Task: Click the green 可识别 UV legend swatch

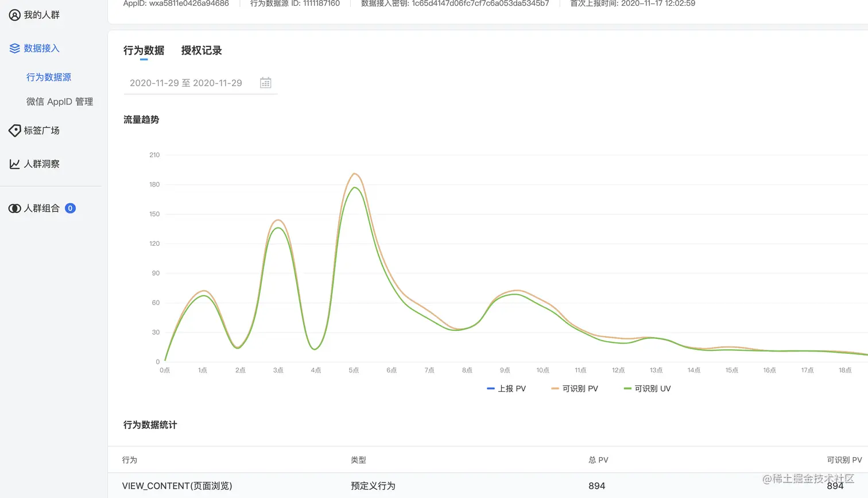Action: click(627, 389)
